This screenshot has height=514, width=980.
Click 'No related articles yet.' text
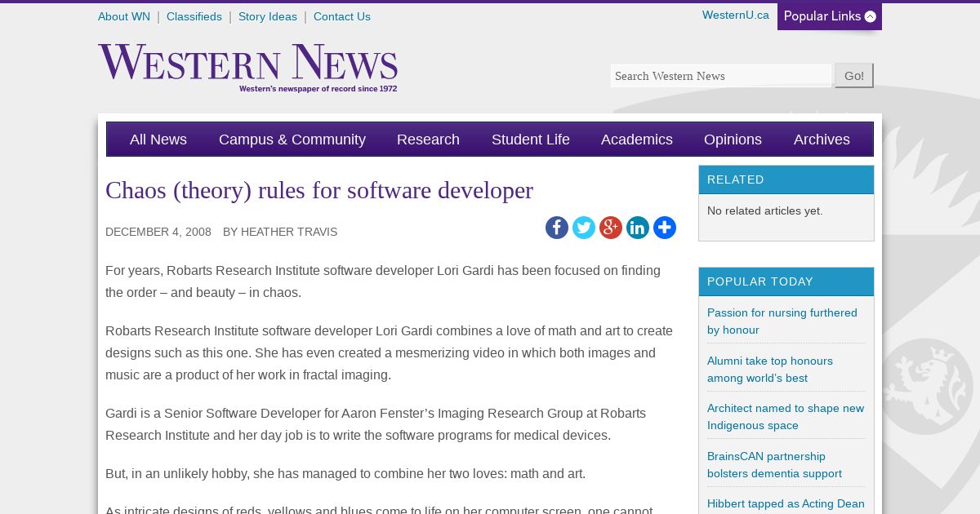[765, 210]
